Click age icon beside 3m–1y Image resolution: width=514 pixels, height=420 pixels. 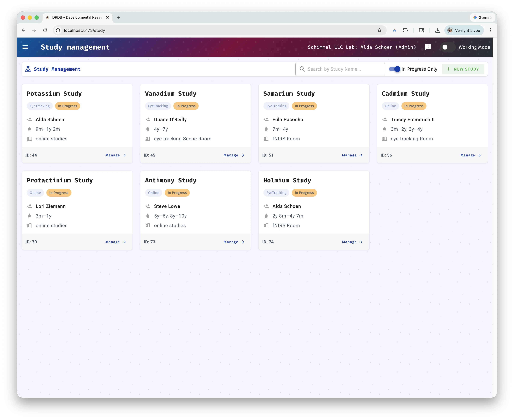pos(30,216)
